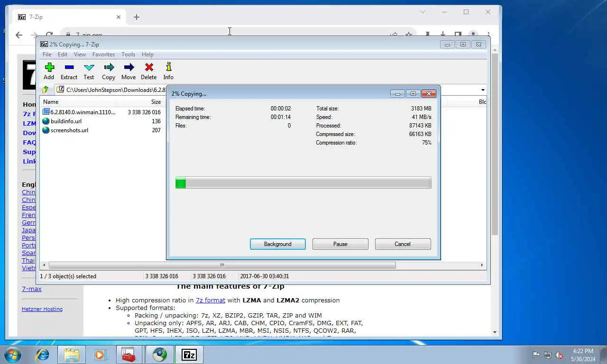Click the Chrome taskbar icon
This screenshot has height=364, width=607.
(x=159, y=355)
